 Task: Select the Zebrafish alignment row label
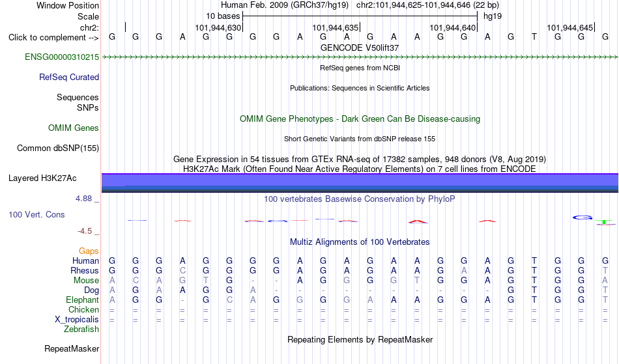[x=81, y=329]
